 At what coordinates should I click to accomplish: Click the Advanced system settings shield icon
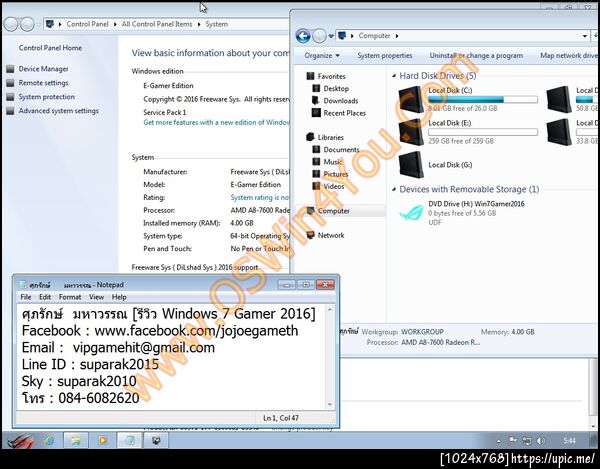coord(10,111)
